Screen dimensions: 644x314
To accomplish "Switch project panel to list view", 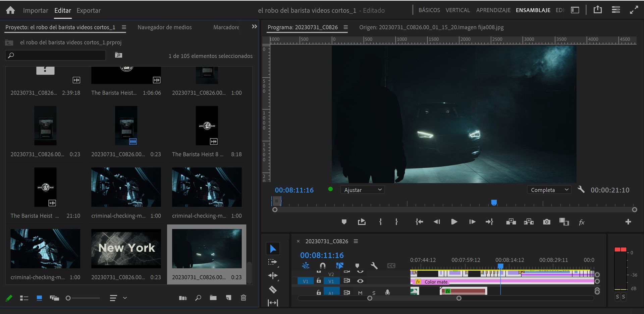I will [x=24, y=298].
